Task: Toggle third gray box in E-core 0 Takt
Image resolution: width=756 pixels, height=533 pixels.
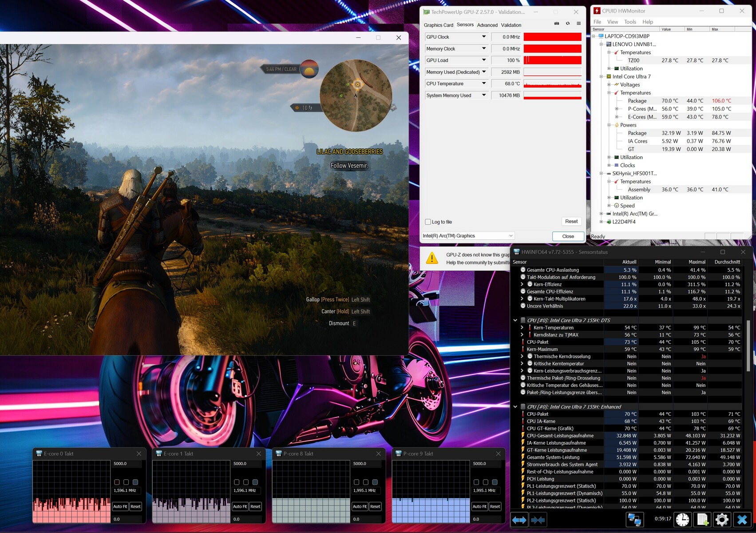Action: (135, 482)
